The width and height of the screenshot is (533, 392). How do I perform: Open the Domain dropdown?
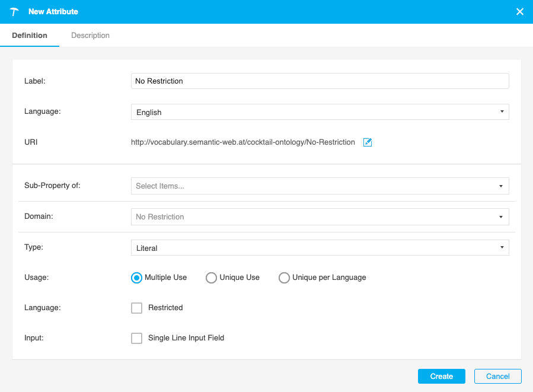click(320, 216)
